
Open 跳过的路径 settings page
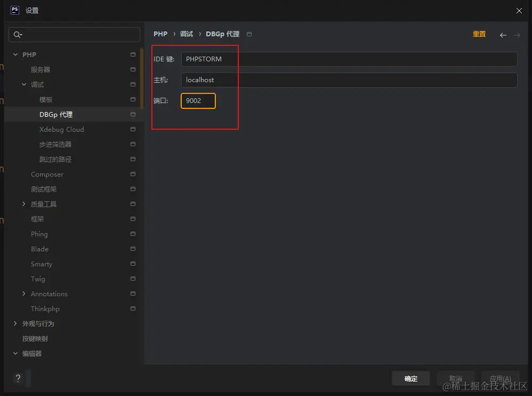coord(55,159)
